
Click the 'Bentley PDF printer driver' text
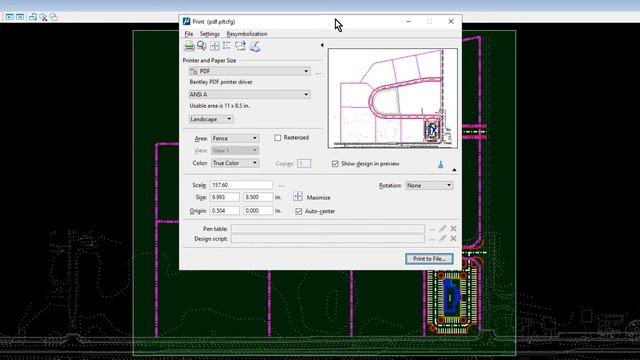(x=221, y=82)
